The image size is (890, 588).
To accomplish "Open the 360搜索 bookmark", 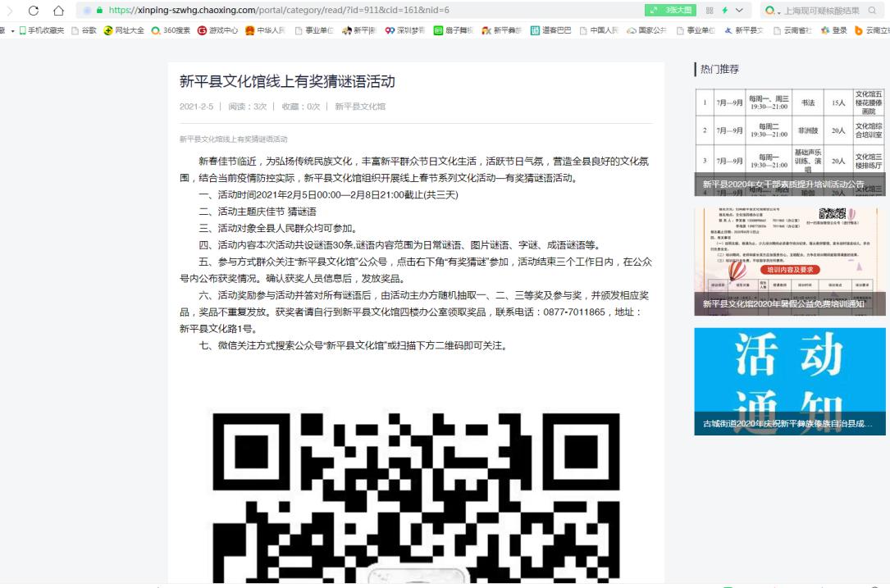I will (171, 30).
